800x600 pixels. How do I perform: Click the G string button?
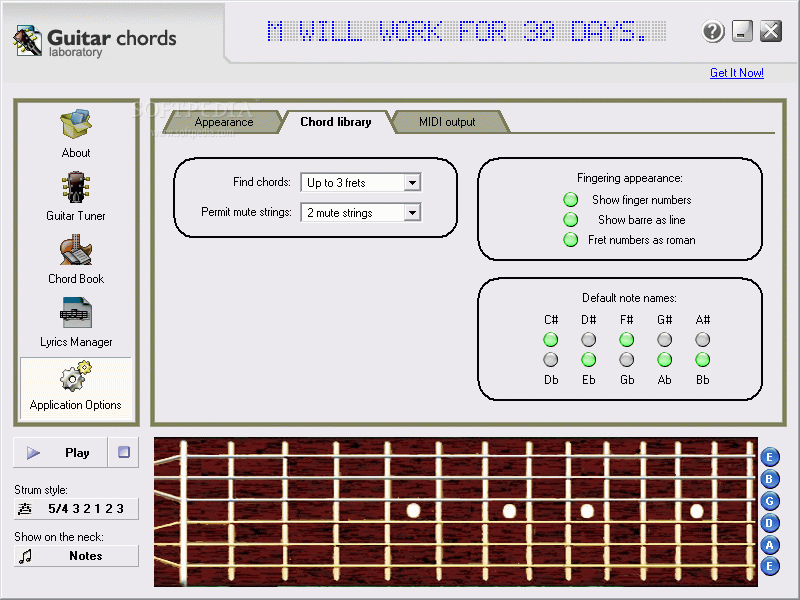click(770, 501)
